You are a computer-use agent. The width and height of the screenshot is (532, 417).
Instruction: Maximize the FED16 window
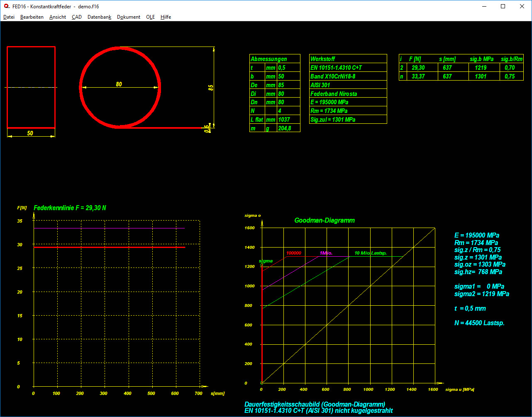coord(503,6)
